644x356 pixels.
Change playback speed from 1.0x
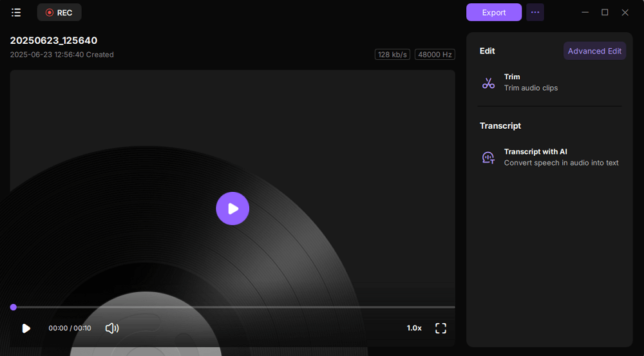click(414, 328)
